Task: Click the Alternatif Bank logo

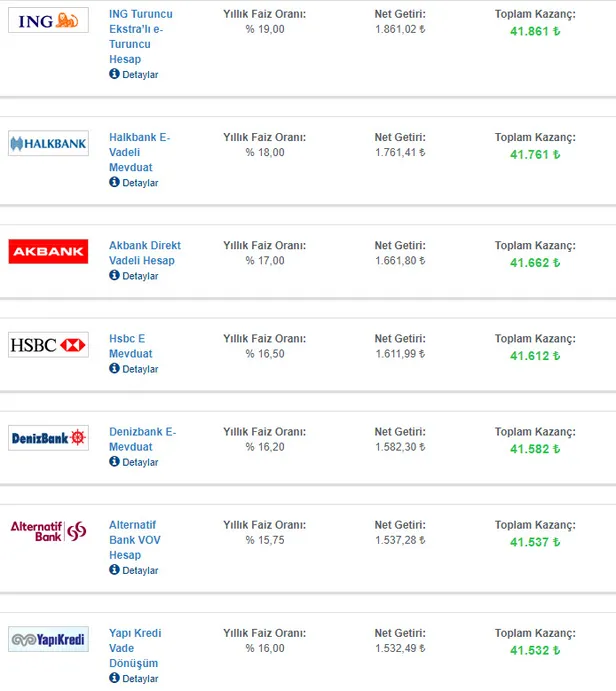Action: 48,530
